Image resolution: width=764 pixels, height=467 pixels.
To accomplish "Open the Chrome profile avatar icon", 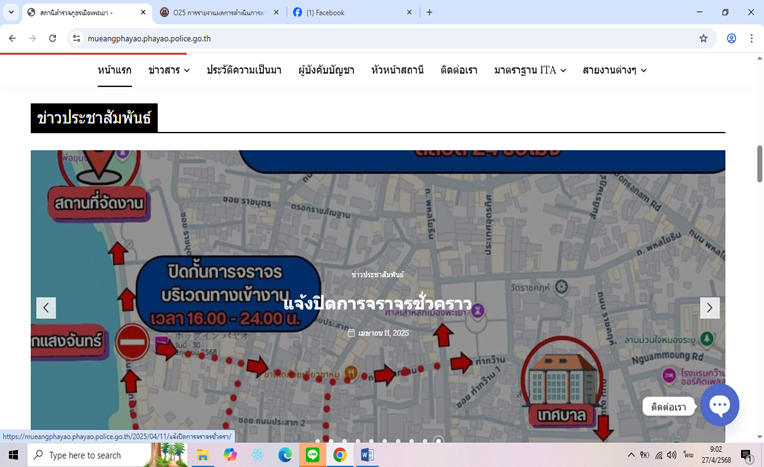I will point(731,38).
